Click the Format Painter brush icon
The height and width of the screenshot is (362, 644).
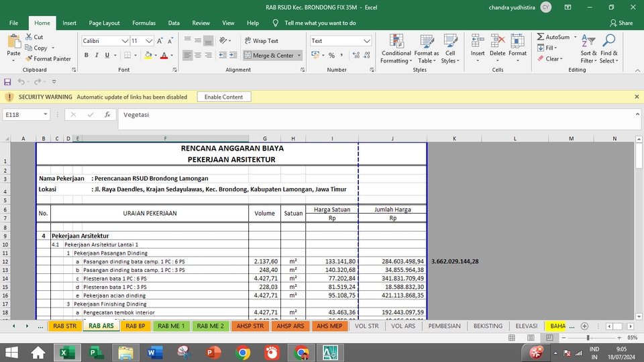[29, 59]
